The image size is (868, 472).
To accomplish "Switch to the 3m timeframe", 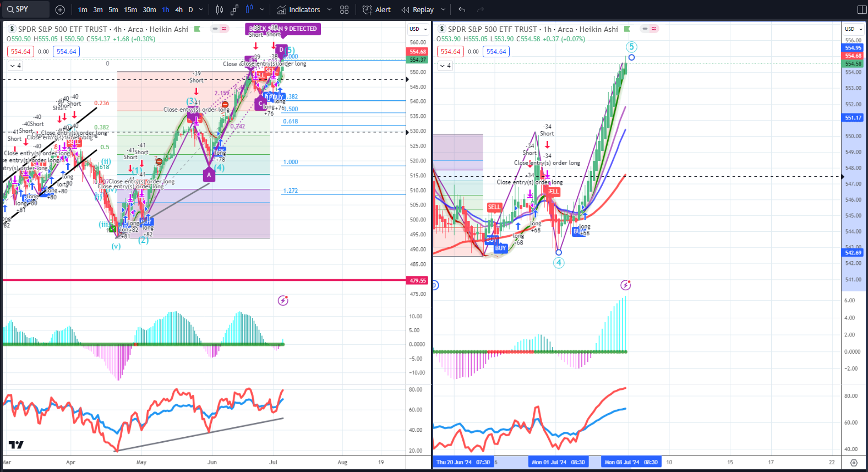I will point(98,10).
